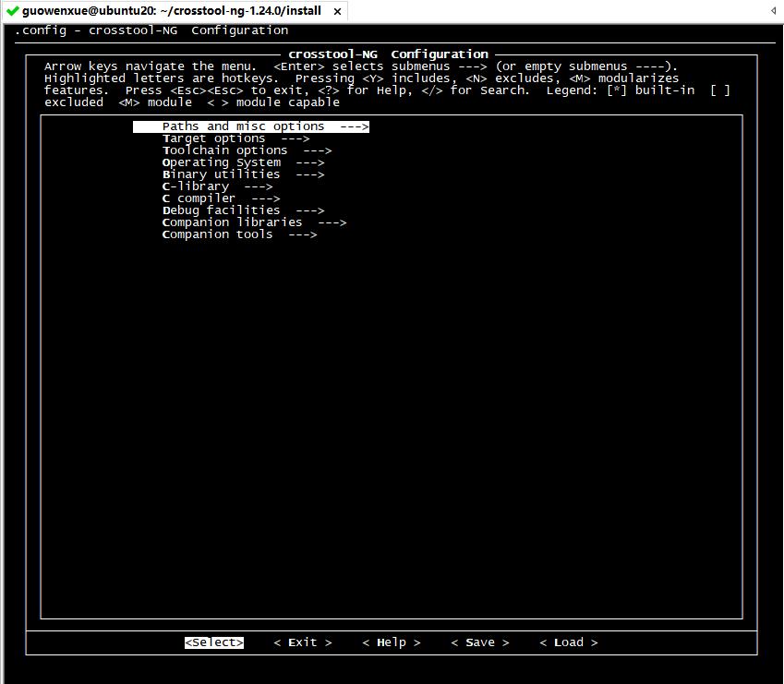Click the crosstool-NG Configuration box title
The image size is (784, 684).
pyautogui.click(x=388, y=54)
